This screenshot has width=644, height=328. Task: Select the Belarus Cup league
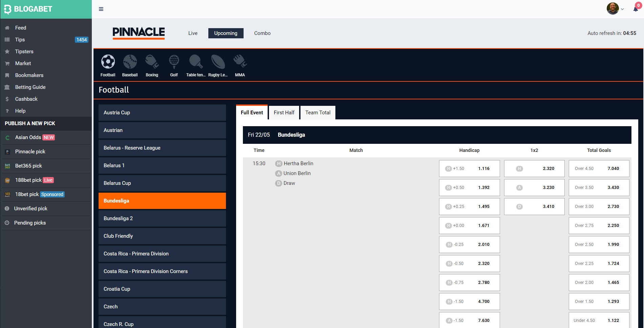point(162,183)
